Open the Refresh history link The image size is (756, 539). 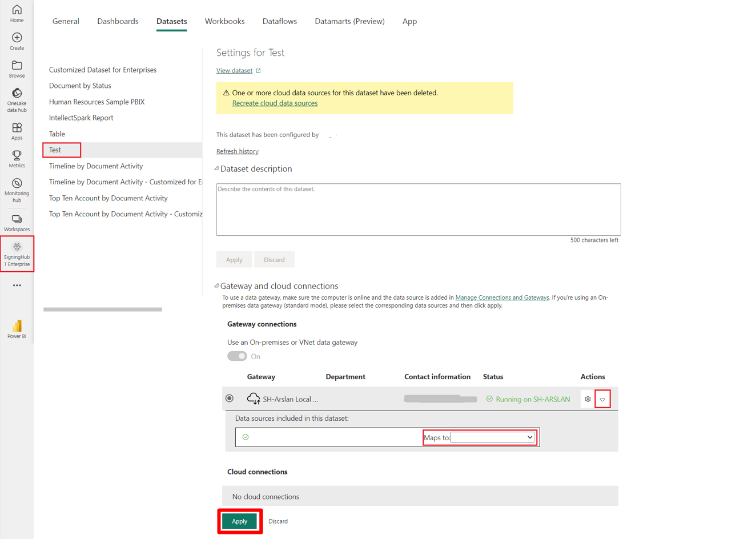(x=237, y=151)
